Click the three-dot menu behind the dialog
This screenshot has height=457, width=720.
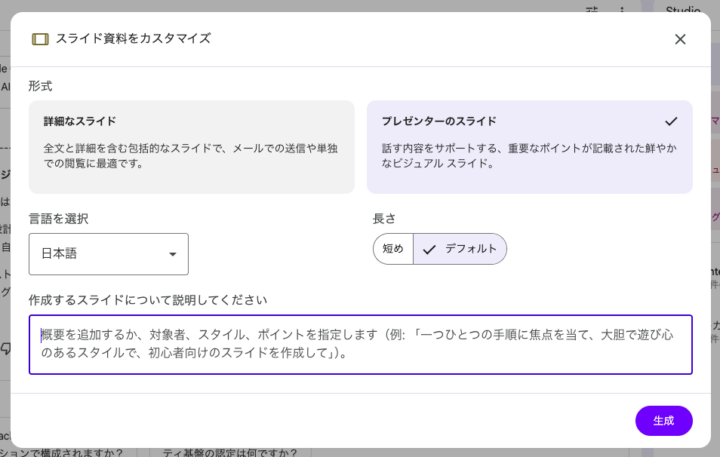(x=621, y=10)
